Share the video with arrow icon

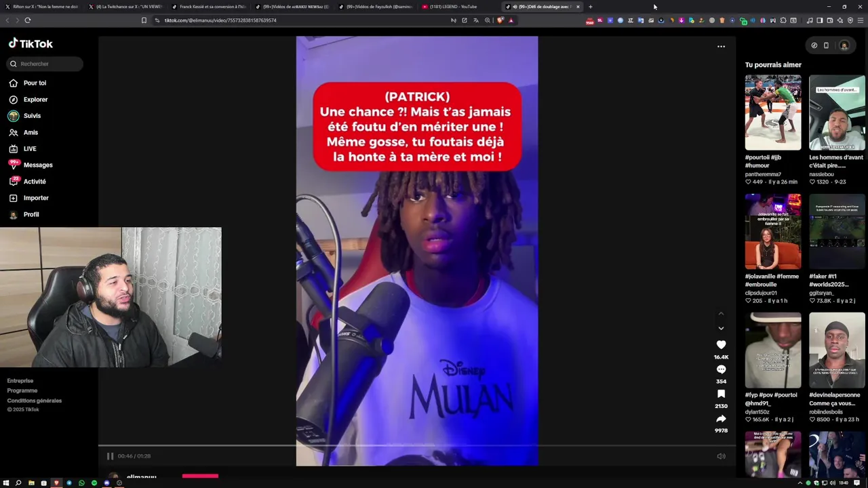(721, 419)
